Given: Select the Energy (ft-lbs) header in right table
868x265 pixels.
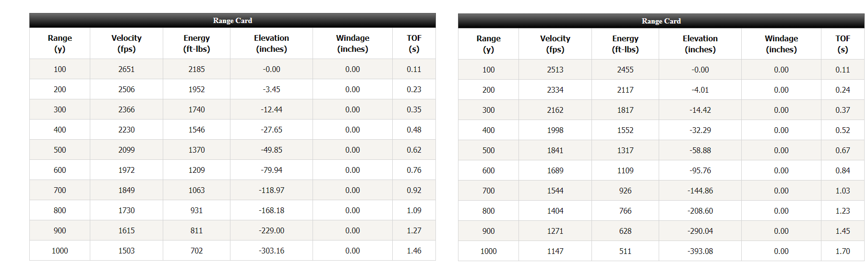Looking at the screenshot, I should pos(625,44).
